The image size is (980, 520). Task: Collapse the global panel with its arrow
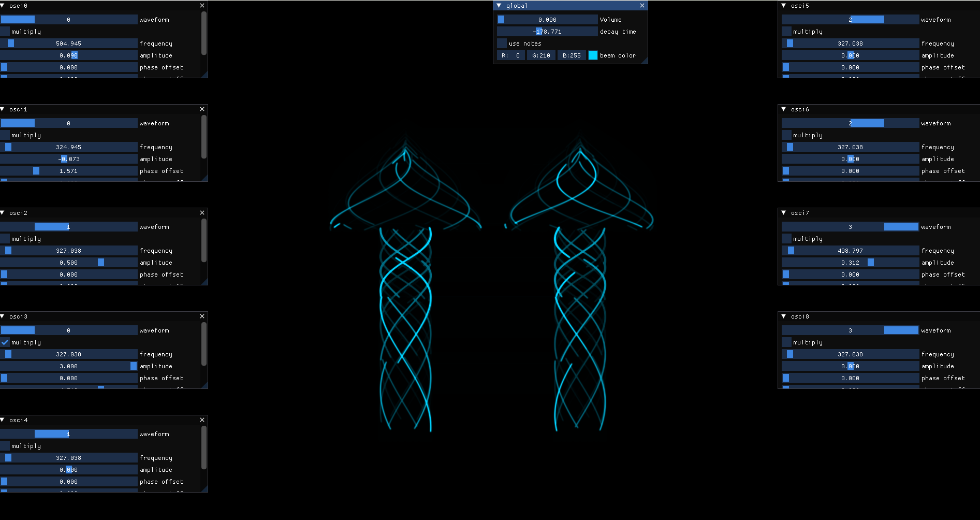pos(499,6)
